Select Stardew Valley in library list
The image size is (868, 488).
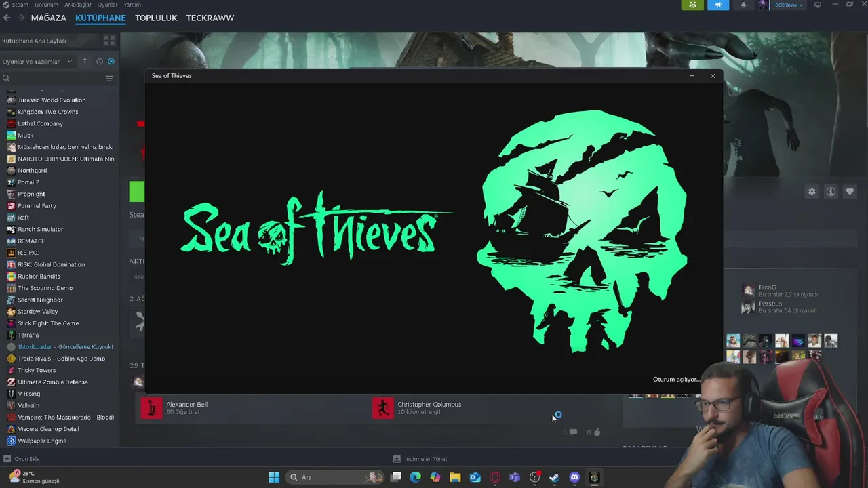[x=60, y=312]
